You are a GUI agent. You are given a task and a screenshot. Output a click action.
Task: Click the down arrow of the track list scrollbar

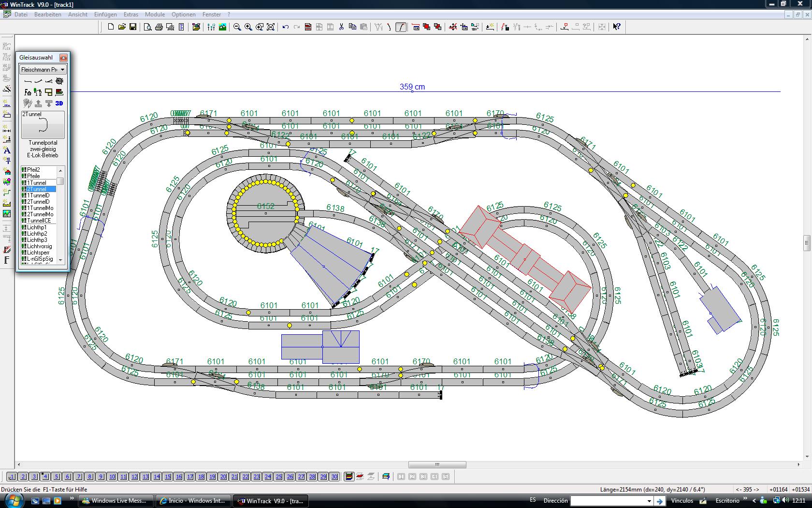click(x=60, y=260)
